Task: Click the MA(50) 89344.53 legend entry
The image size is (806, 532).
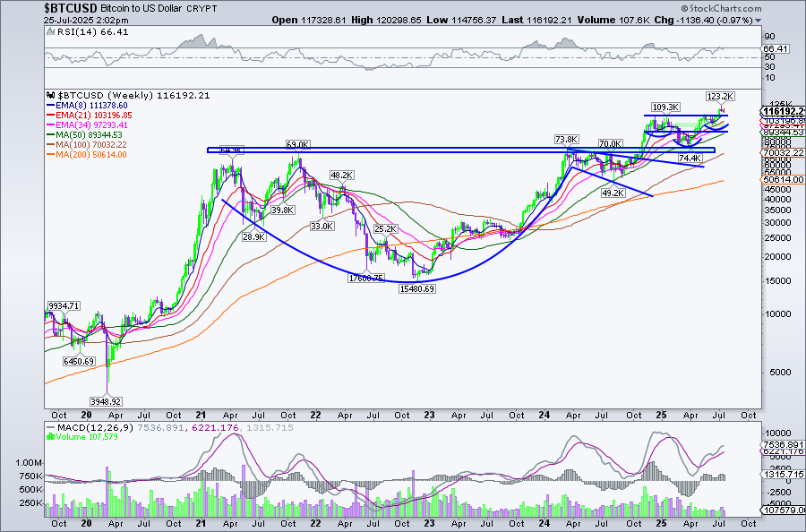Action: click(85, 134)
